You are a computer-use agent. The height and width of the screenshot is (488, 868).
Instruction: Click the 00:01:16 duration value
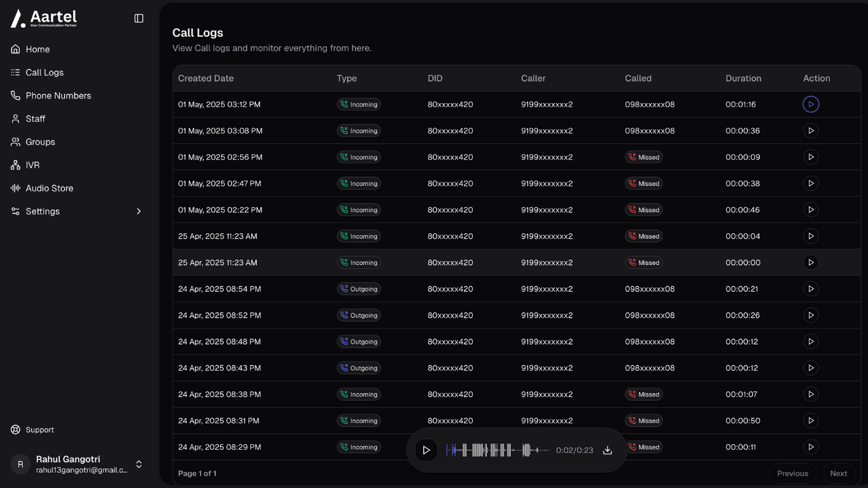point(741,104)
